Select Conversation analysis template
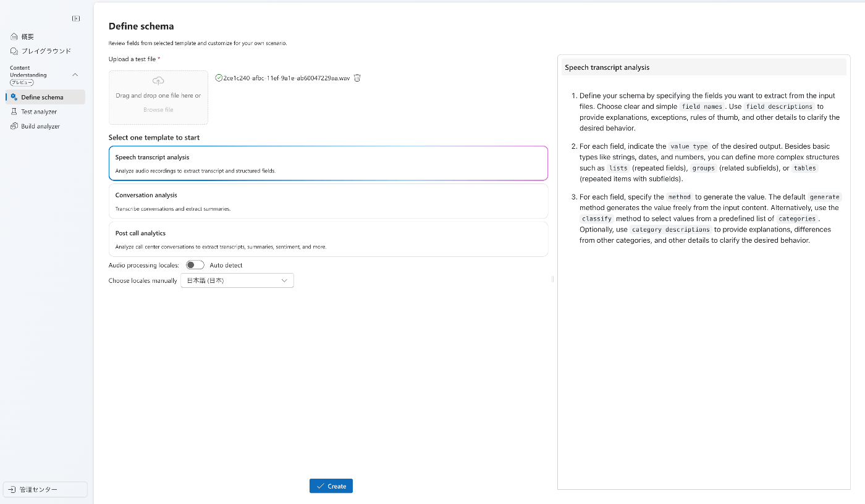The height and width of the screenshot is (504, 865). [x=328, y=201]
